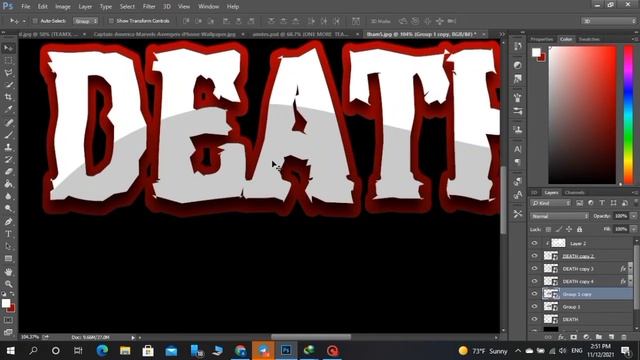Switch to the Swatches panel tab
The image size is (640, 360).
pyautogui.click(x=589, y=39)
